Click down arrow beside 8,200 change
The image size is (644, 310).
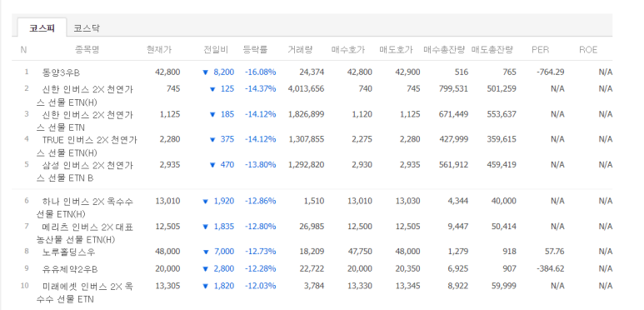(206, 72)
